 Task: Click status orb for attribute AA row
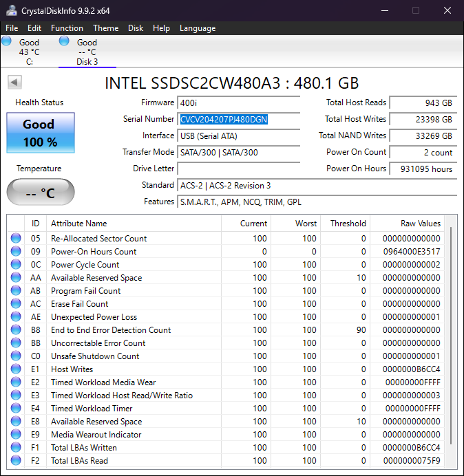pos(16,277)
